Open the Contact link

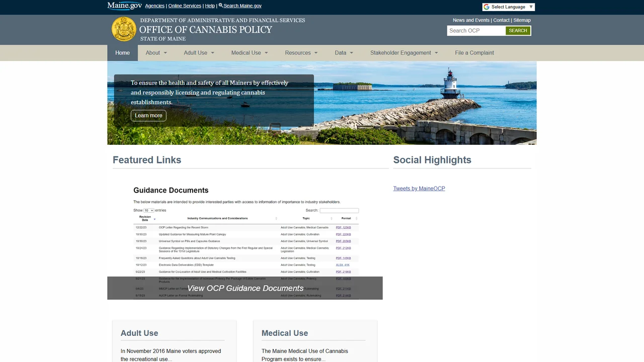tap(501, 20)
